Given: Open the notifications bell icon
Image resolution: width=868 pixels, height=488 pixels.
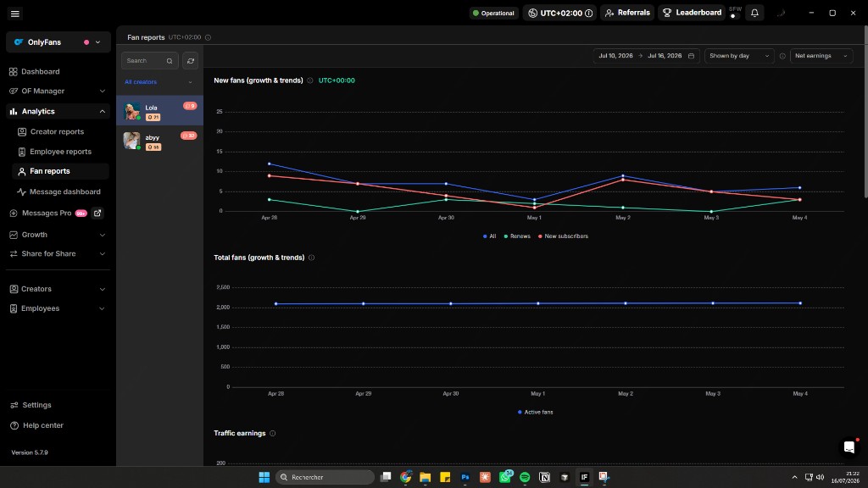Looking at the screenshot, I should [x=754, y=13].
